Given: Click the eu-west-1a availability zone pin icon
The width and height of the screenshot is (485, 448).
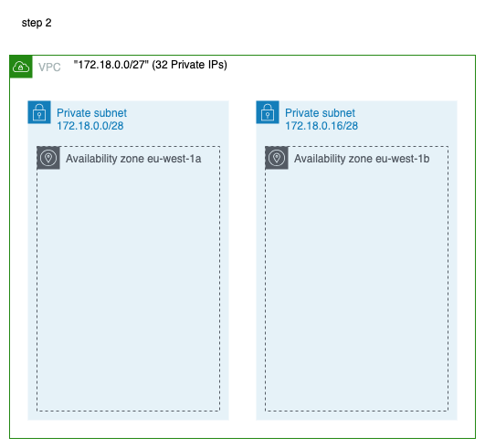Looking at the screenshot, I should (48, 158).
